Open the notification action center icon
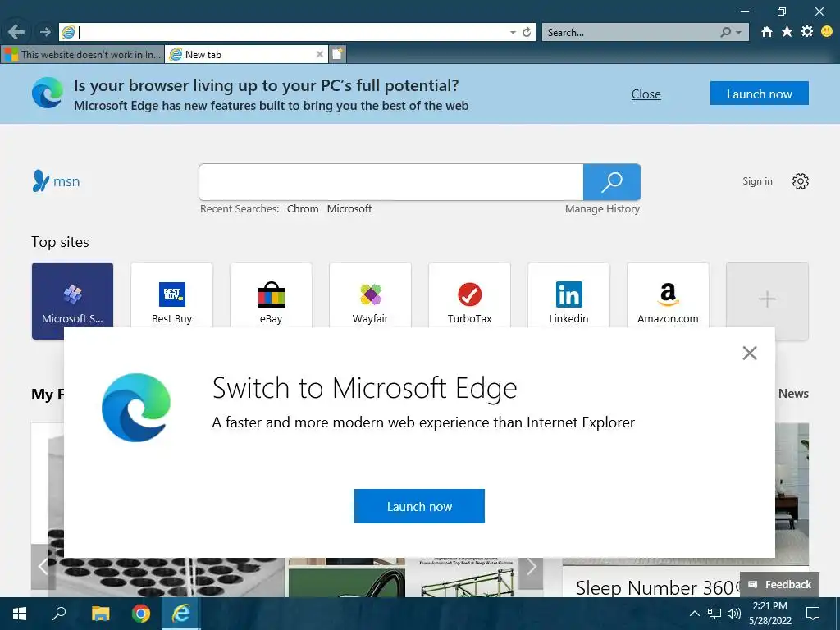 coord(813,614)
